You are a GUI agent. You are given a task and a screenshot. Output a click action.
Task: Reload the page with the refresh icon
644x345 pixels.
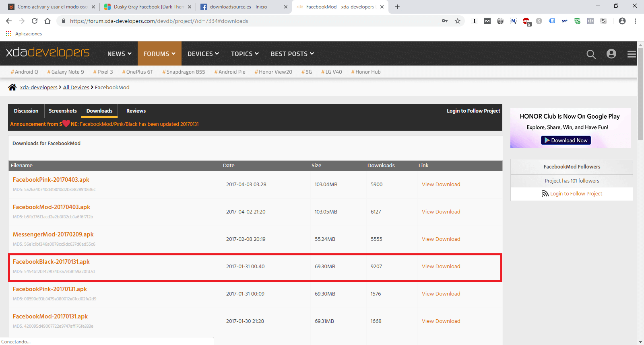(x=35, y=21)
